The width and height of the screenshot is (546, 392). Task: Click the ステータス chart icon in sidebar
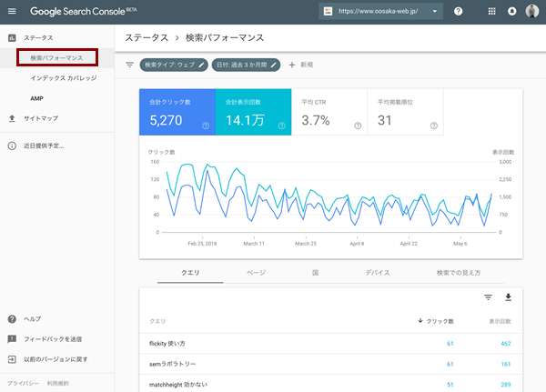coord(12,37)
